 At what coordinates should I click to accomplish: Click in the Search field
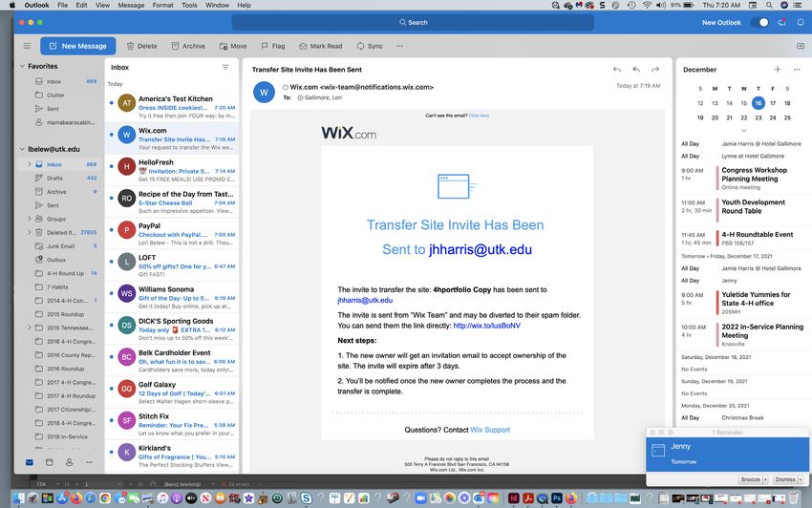tap(413, 22)
